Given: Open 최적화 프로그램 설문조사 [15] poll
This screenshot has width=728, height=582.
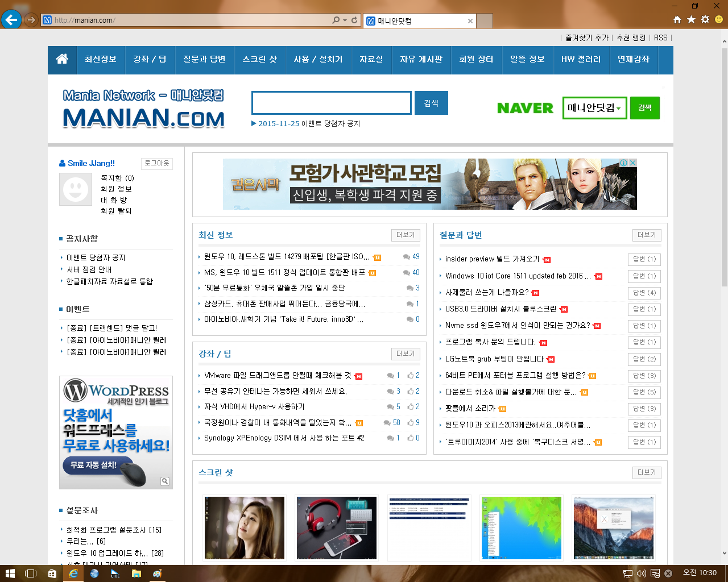Looking at the screenshot, I should tap(114, 530).
